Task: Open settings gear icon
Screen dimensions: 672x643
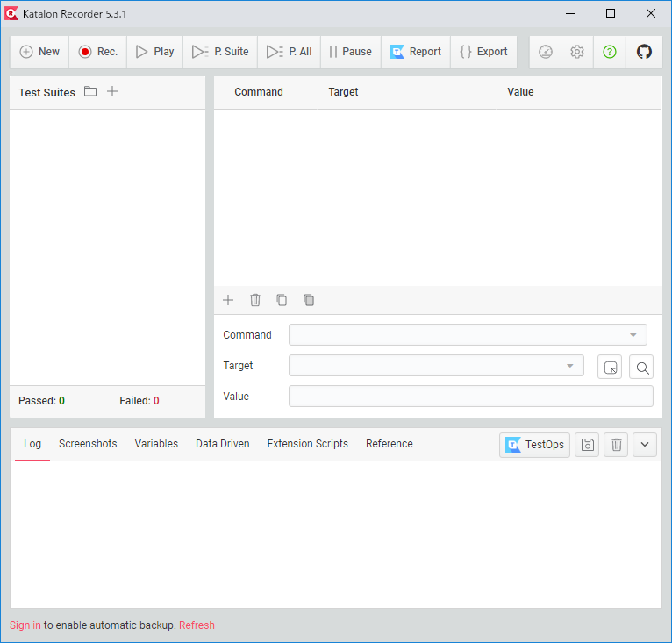Action: (x=577, y=52)
